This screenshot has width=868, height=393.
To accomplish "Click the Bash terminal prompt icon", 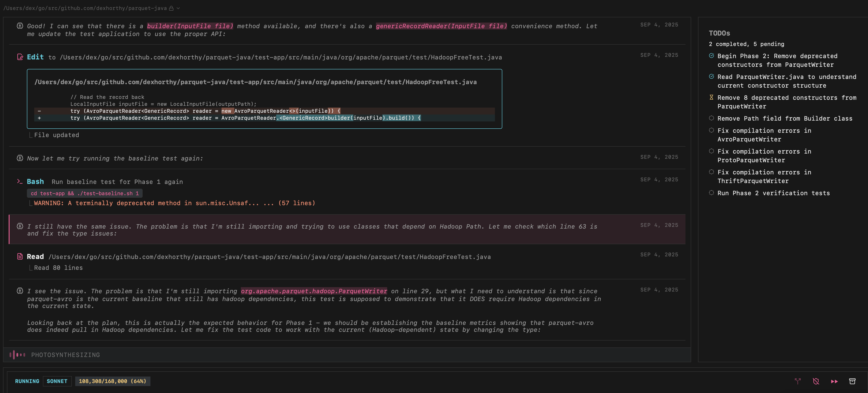I will tap(20, 181).
